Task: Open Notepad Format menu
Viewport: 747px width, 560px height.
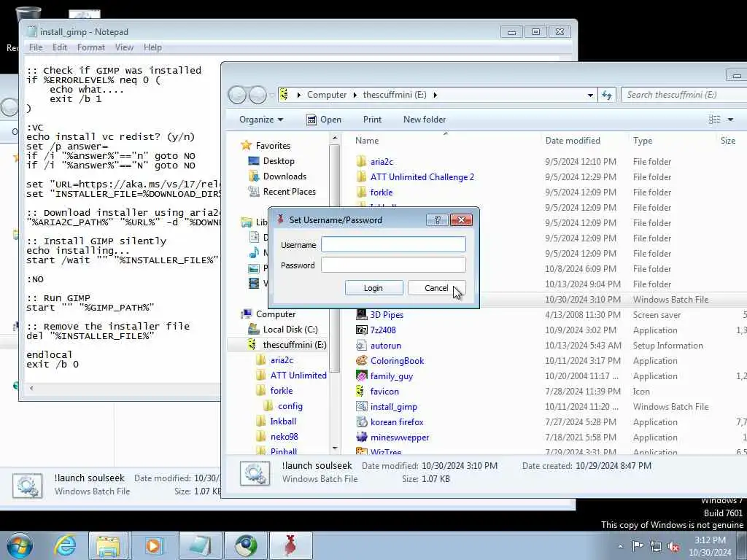Action: 90,47
